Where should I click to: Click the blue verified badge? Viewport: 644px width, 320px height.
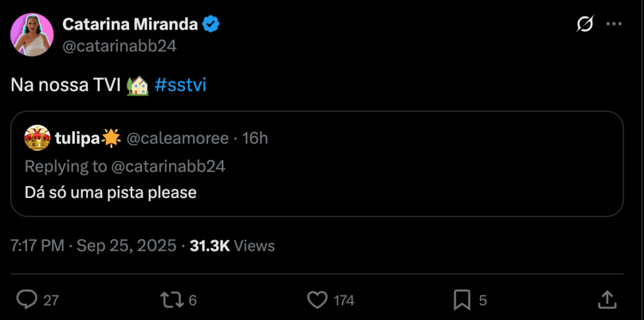[211, 25]
